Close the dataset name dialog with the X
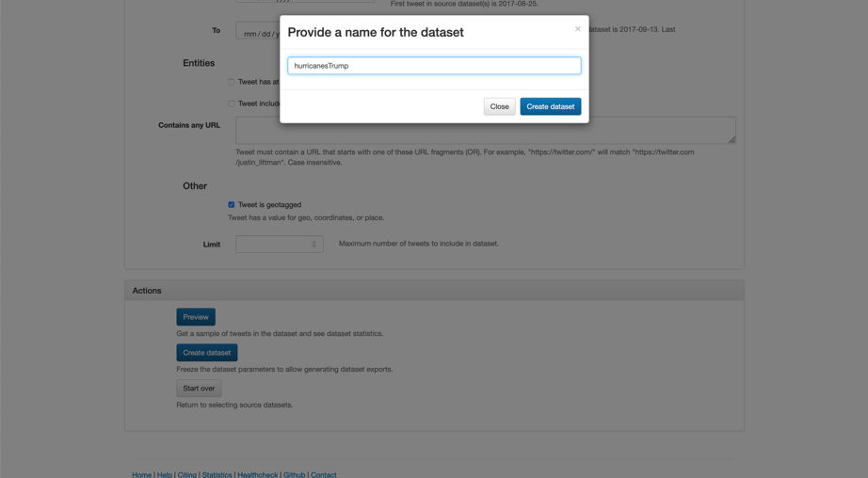This screenshot has height=478, width=868. coord(577,29)
